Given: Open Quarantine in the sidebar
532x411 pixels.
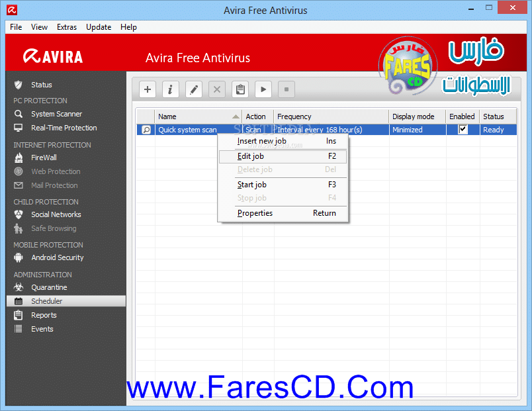Looking at the screenshot, I should pos(49,287).
